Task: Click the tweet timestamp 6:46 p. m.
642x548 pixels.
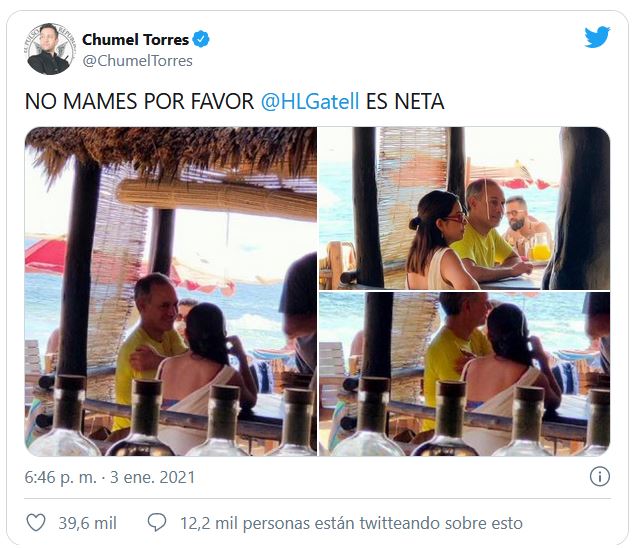Action: (60, 477)
